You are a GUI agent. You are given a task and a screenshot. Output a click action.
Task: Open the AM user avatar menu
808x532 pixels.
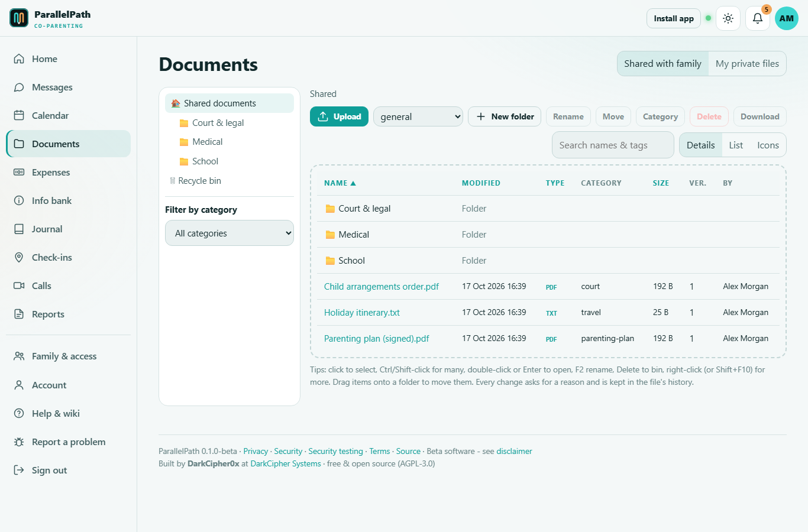787,18
